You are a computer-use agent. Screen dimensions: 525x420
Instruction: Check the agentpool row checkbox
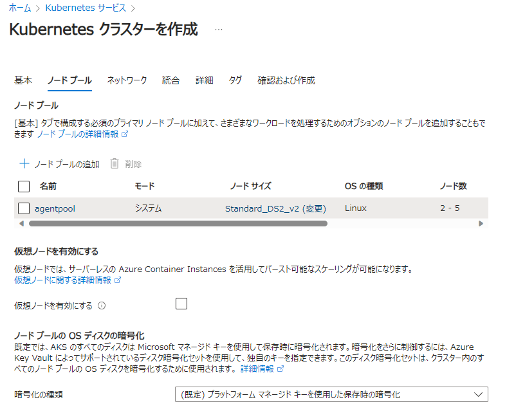point(24,208)
